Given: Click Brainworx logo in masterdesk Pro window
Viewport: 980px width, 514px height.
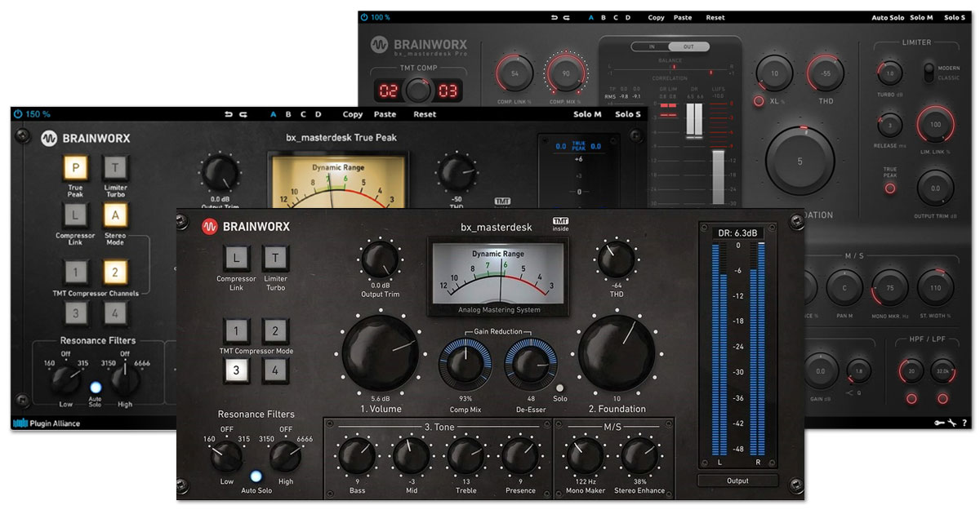Looking at the screenshot, I should pos(379,45).
